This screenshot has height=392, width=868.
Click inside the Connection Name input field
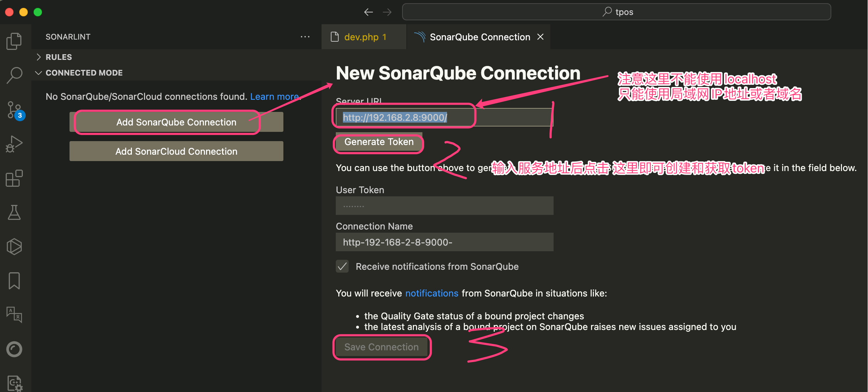(444, 242)
